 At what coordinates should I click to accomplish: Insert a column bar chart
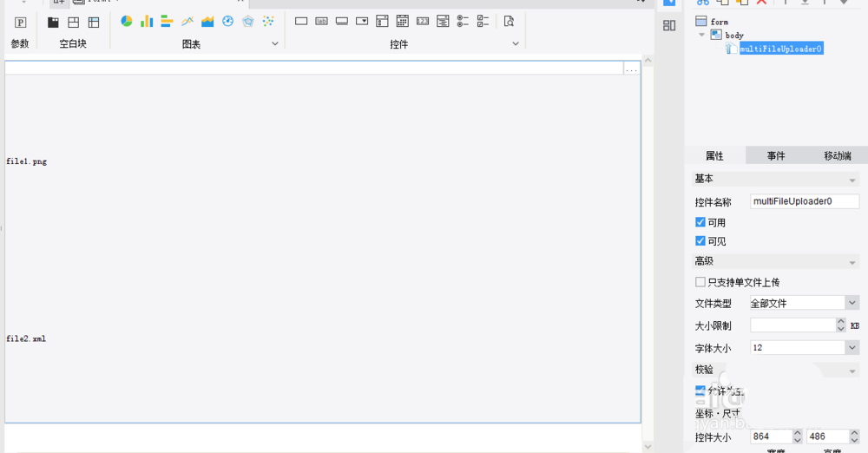coord(147,21)
